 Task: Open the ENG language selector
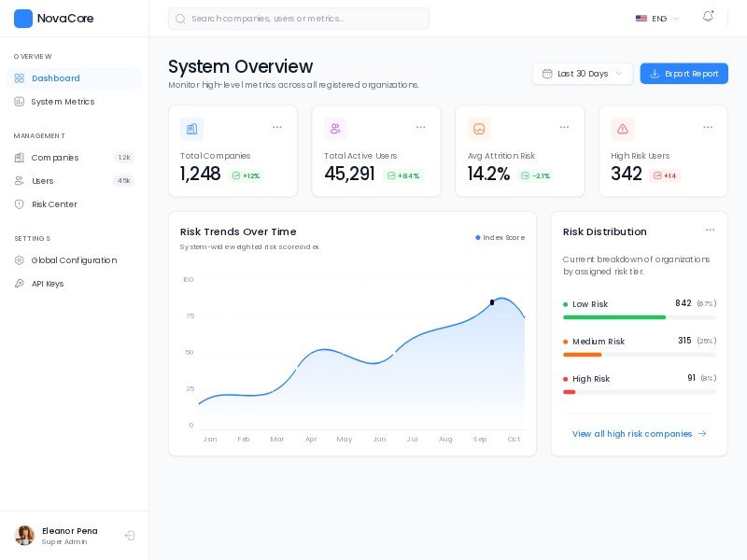pos(656,18)
